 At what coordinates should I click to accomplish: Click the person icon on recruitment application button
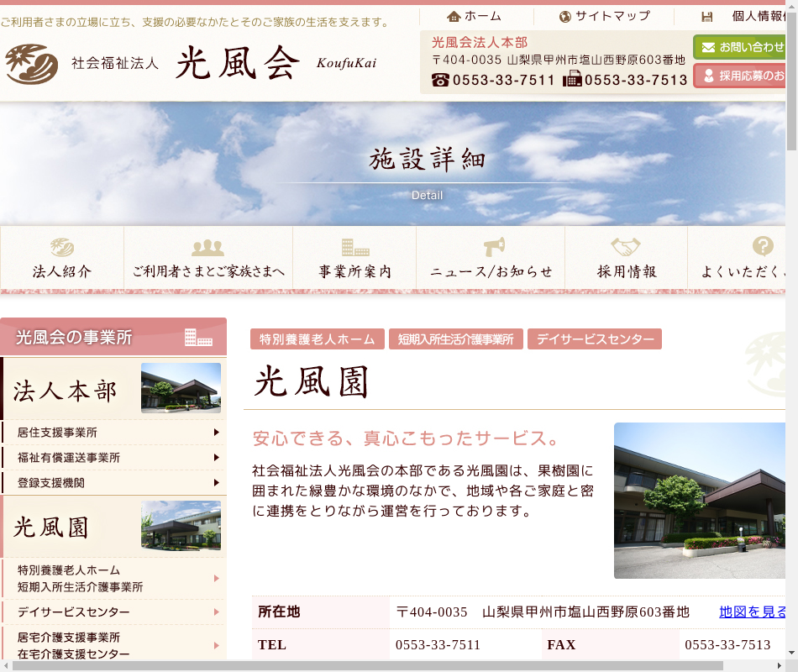pyautogui.click(x=708, y=76)
